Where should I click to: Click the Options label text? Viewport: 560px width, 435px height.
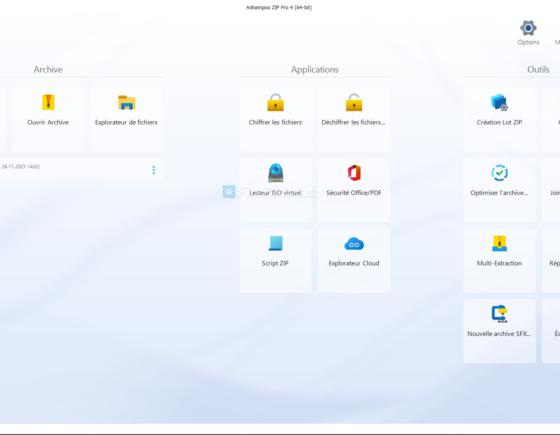528,42
